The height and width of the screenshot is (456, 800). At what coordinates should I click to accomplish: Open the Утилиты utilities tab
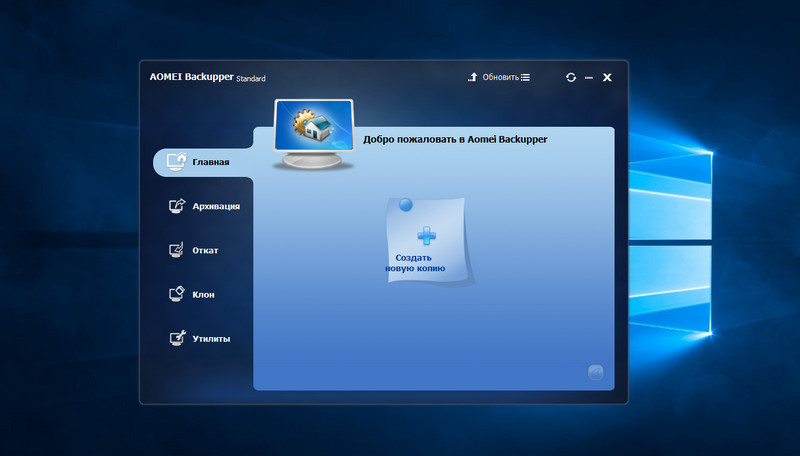[x=199, y=338]
